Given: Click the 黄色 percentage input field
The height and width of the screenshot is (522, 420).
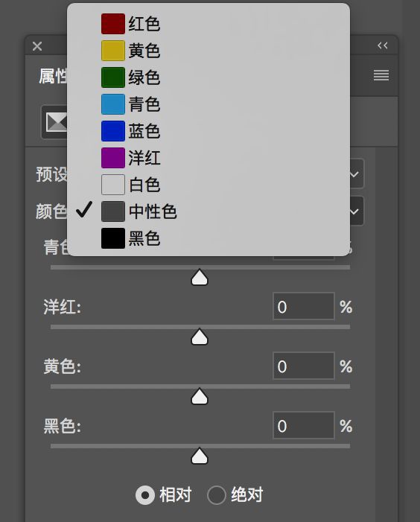Looking at the screenshot, I should 304,366.
